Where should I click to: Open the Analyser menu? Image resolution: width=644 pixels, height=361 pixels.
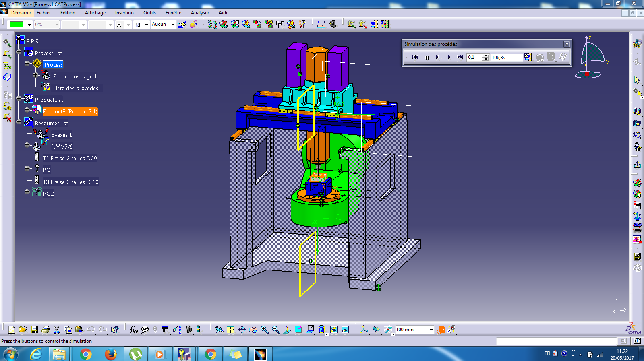pyautogui.click(x=200, y=13)
